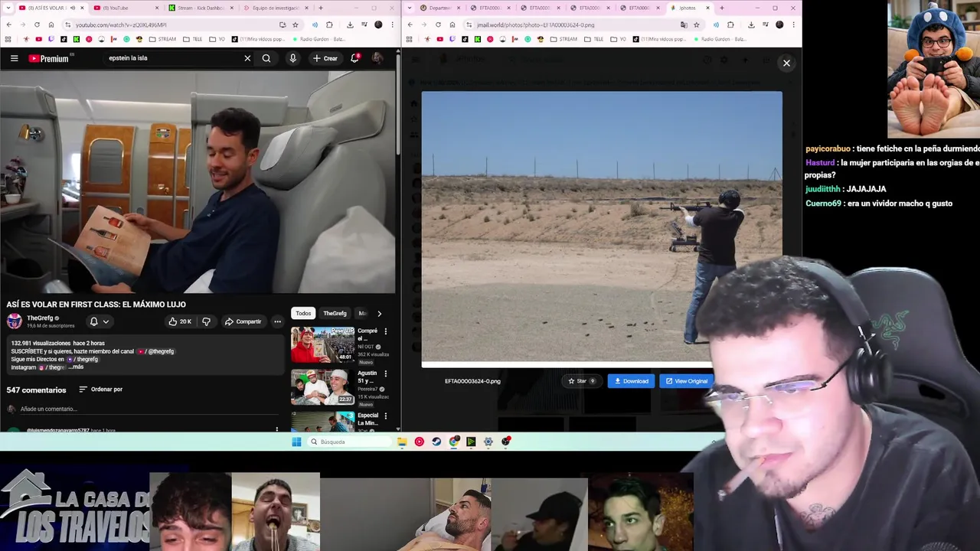Open new tab in Jphotos browser window
Viewport: 980px width, 551px height.
[721, 8]
